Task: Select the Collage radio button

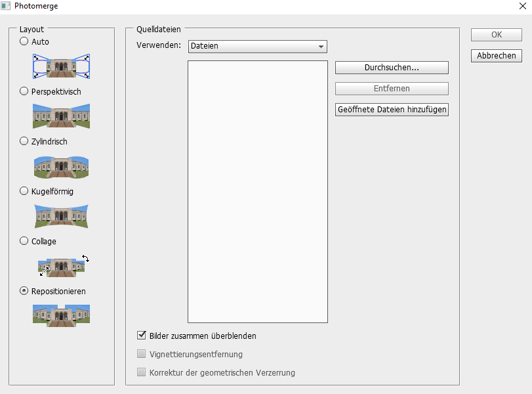Action: pyautogui.click(x=24, y=241)
